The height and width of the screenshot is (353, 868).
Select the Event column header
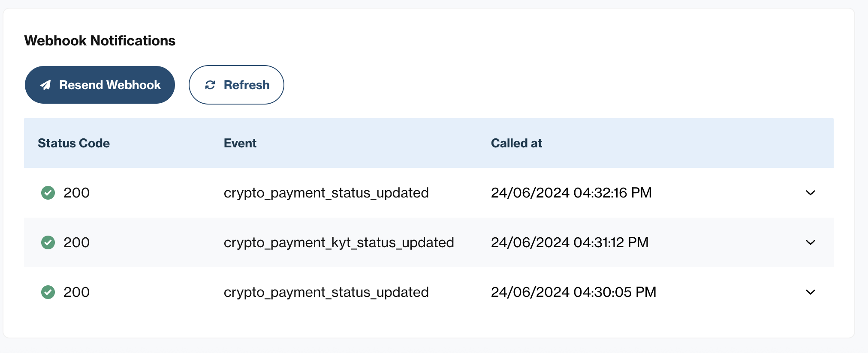tap(240, 143)
